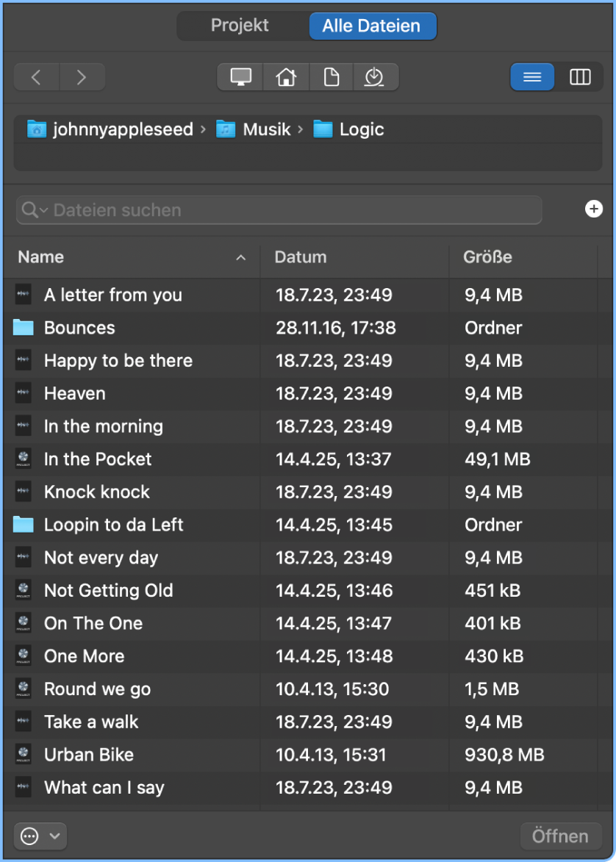Toggle sort order arrow in Name column
The width and height of the screenshot is (616, 862).
pyautogui.click(x=240, y=257)
